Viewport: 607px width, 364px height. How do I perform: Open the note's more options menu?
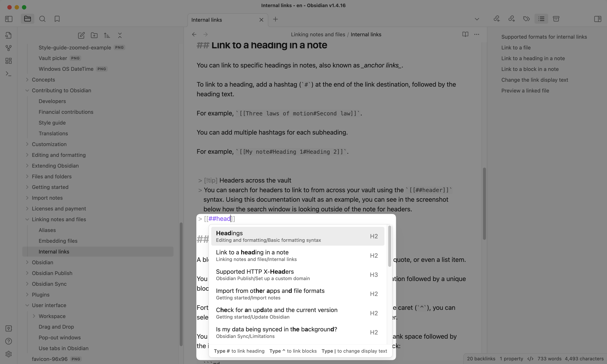click(x=477, y=34)
